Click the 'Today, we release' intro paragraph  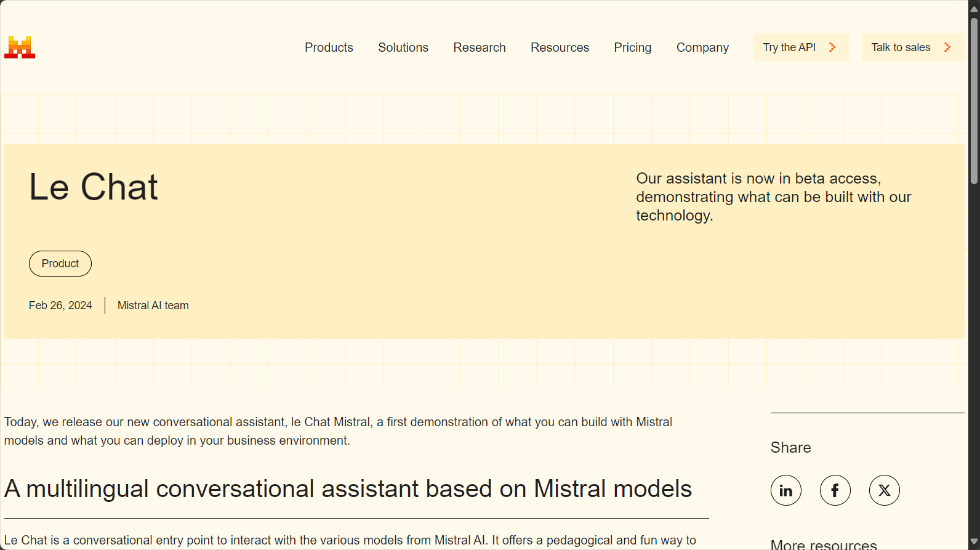tap(339, 431)
